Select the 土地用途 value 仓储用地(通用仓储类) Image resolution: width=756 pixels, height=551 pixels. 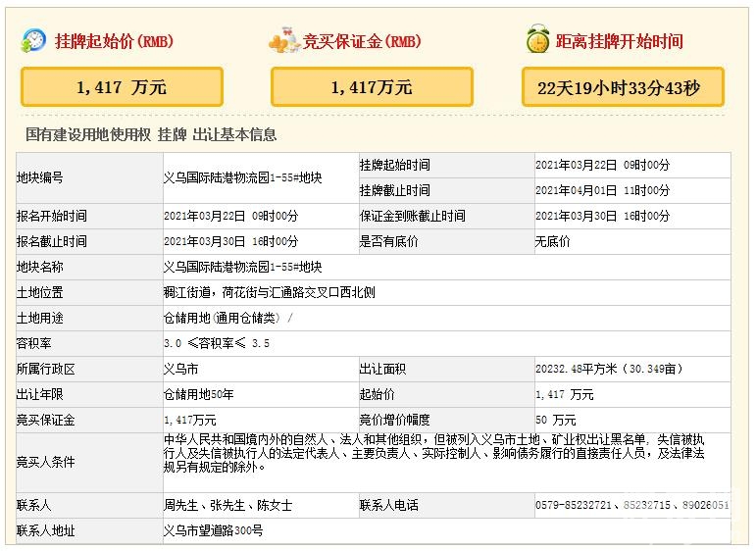227,318
